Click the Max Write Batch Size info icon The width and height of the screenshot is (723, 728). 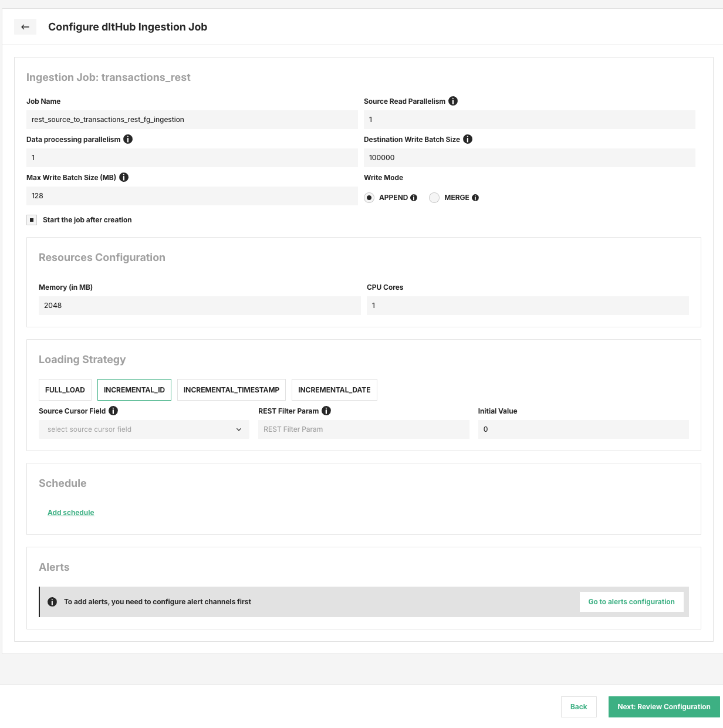point(124,177)
